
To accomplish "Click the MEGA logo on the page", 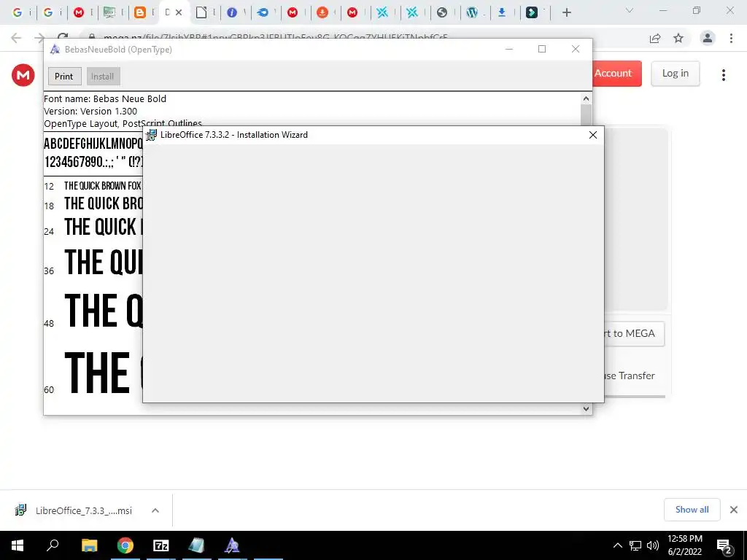I will (23, 75).
